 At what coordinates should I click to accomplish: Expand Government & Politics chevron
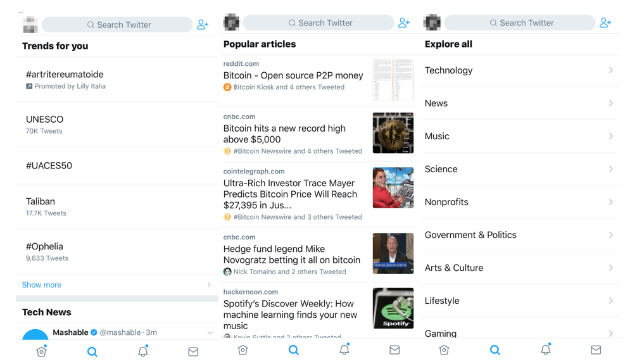(x=610, y=235)
